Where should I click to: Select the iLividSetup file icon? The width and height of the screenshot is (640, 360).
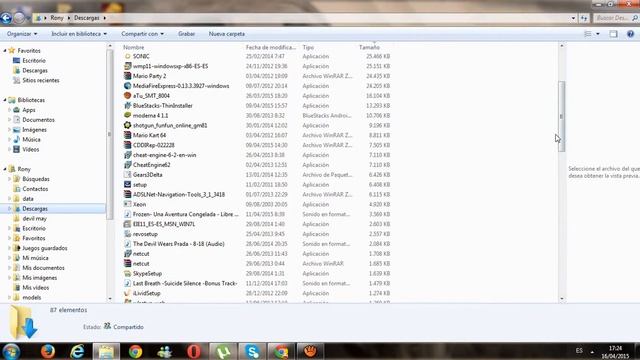click(127, 293)
